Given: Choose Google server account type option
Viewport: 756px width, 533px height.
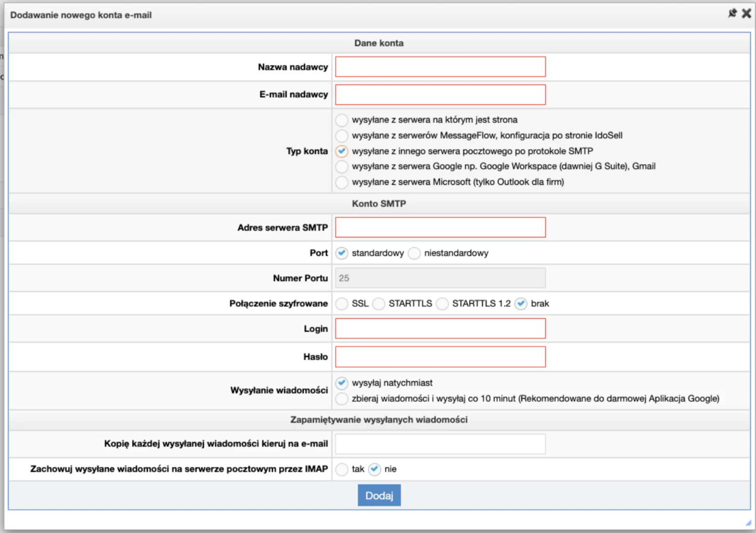Looking at the screenshot, I should [342, 167].
